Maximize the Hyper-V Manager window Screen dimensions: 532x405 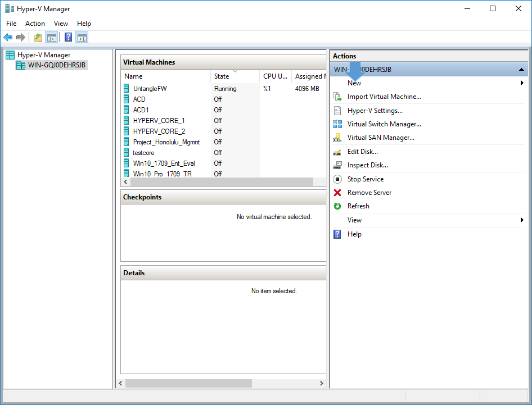click(493, 8)
